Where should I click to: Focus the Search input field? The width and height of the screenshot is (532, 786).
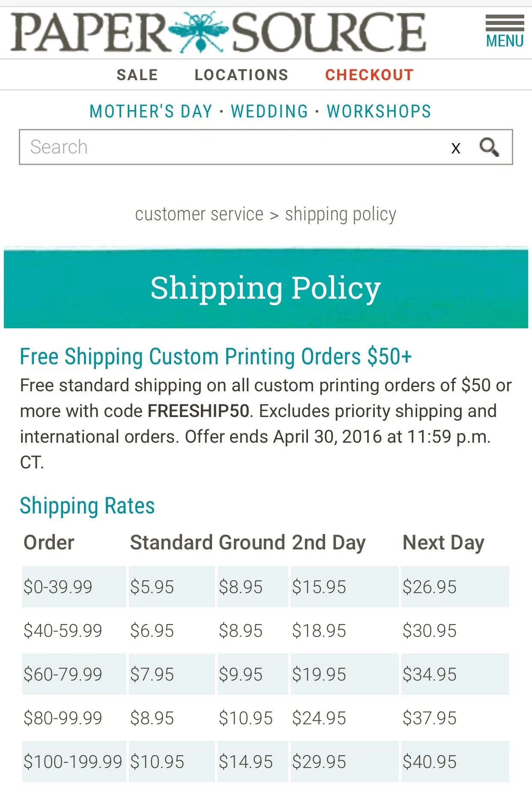click(x=236, y=147)
